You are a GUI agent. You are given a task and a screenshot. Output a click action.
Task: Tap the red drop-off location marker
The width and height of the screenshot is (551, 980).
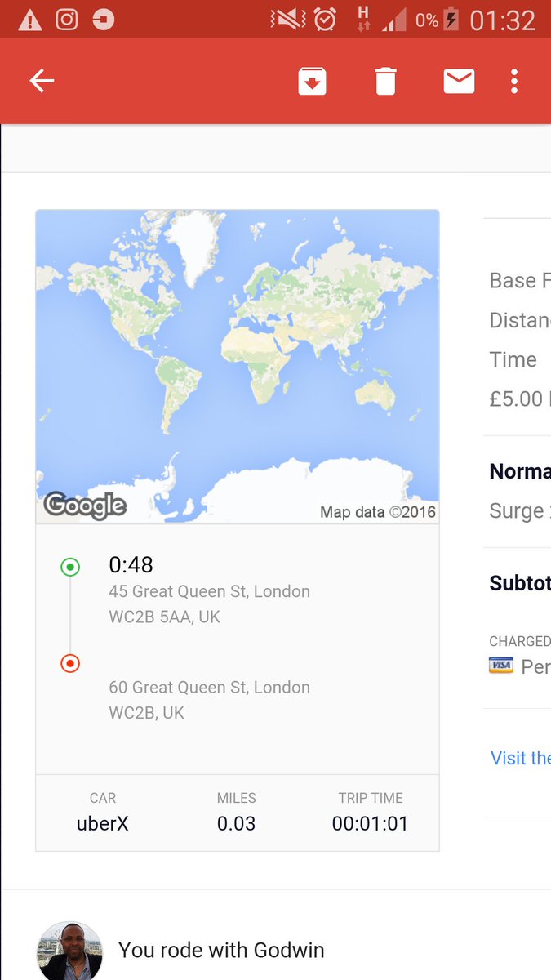70,663
